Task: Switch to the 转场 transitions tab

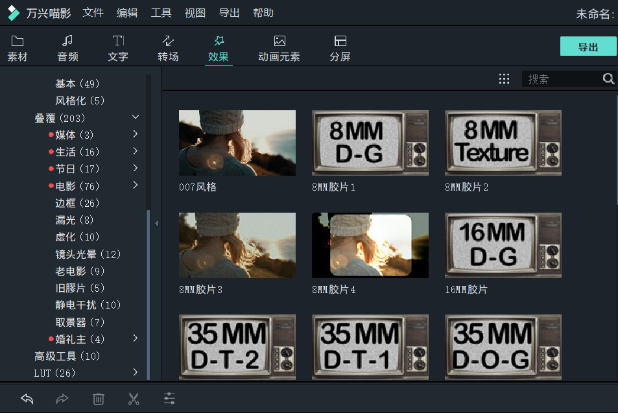Action: [168, 48]
